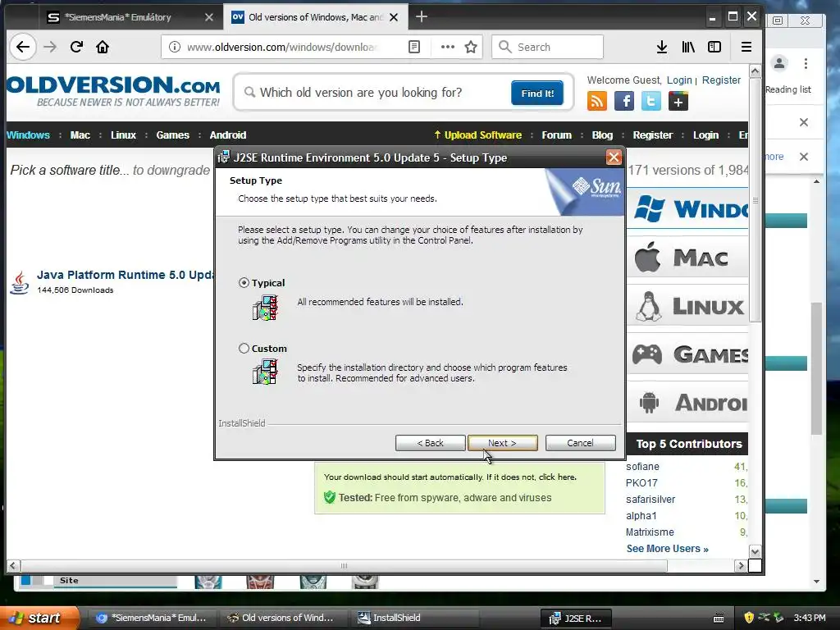
Task: Click the oldversion.com URL address field
Action: 282,47
